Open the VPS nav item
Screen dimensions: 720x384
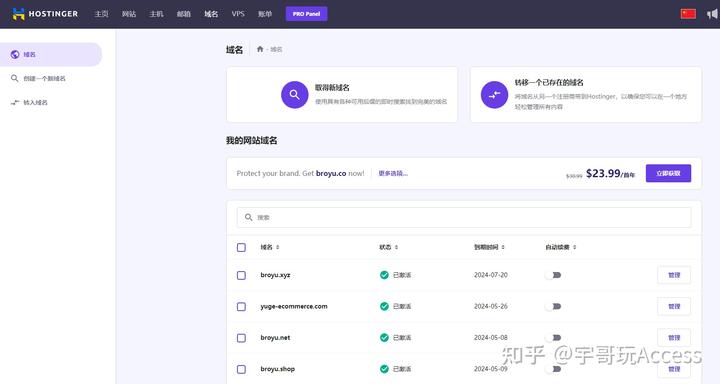point(238,14)
